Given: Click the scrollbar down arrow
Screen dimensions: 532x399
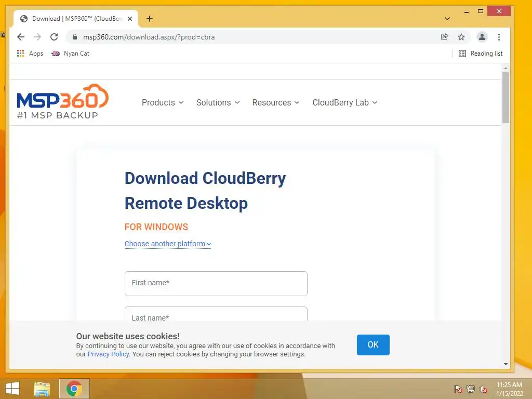Looking at the screenshot, I should pos(506,364).
